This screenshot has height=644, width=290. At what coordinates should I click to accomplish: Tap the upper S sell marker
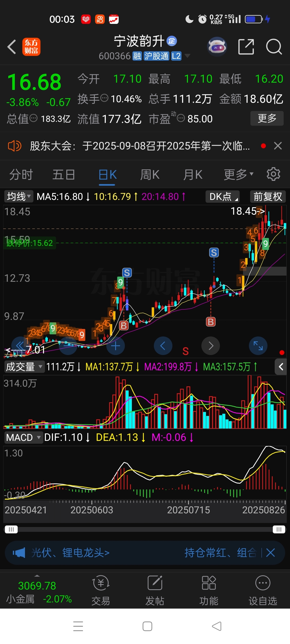[x=214, y=253]
